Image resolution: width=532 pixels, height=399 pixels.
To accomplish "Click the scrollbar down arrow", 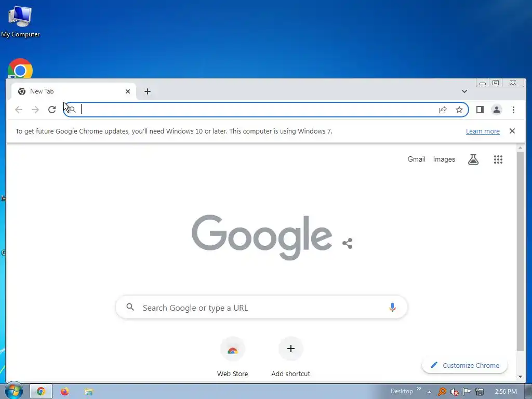I will (x=520, y=377).
